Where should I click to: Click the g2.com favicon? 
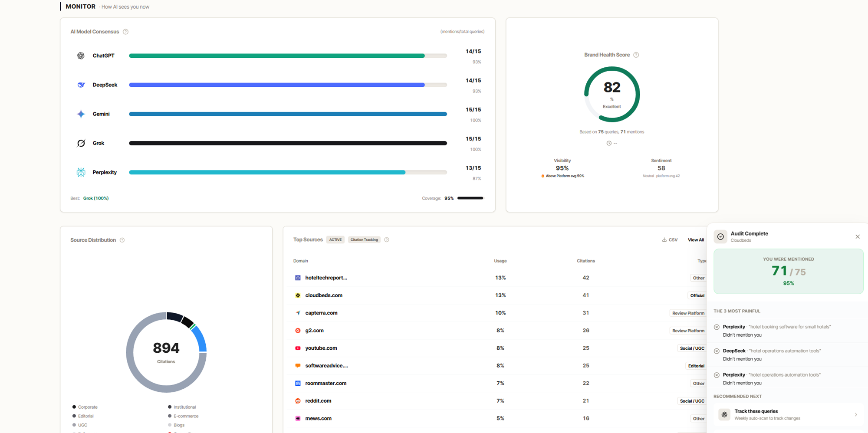[298, 331]
